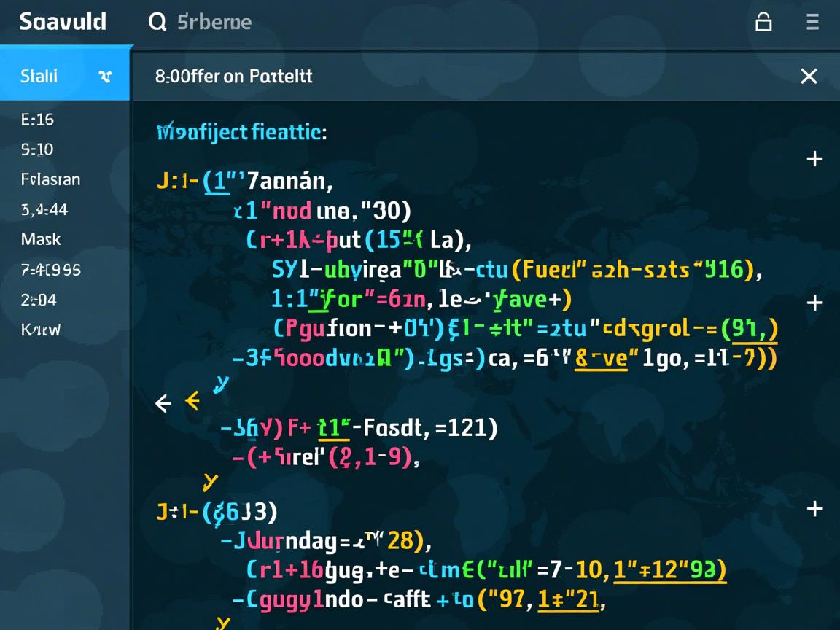
Task: Click into the 5rberve search field
Action: coord(214,22)
